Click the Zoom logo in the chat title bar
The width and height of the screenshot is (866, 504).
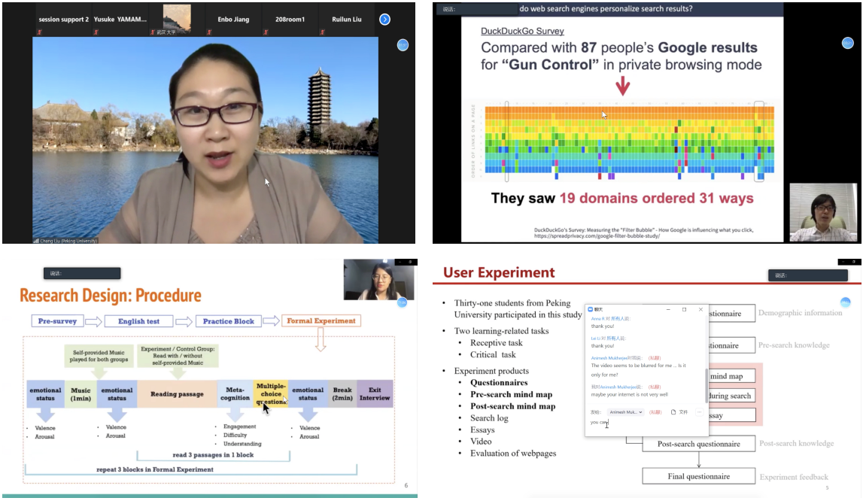point(591,309)
